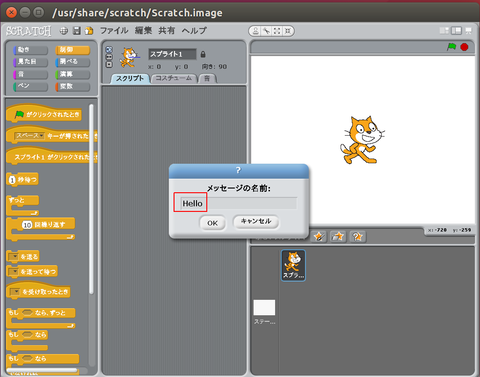Viewport: 480px width, 377px height.
Task: Switch to small stage view mode
Action: coord(444,31)
